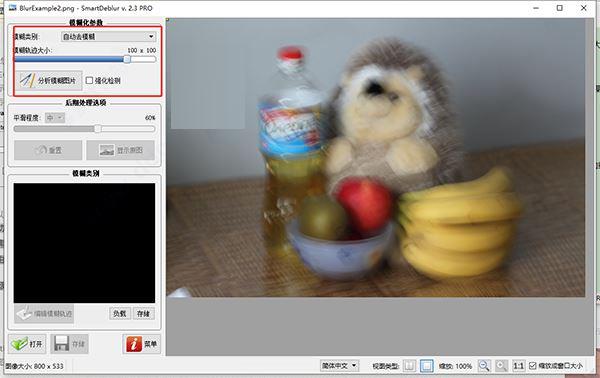
Task: Open the Simplified Chinese language dropdown
Action: (339, 366)
